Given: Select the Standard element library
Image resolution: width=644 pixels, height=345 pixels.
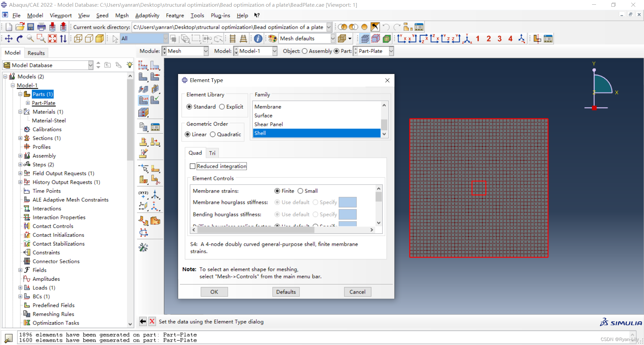Looking at the screenshot, I should 189,107.
